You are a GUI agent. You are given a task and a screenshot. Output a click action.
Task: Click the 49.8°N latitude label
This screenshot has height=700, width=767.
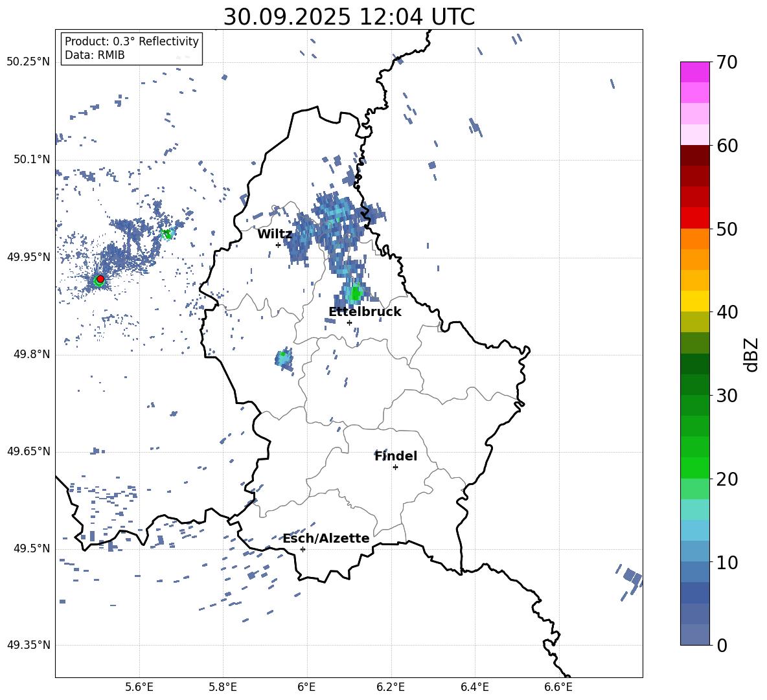point(32,354)
